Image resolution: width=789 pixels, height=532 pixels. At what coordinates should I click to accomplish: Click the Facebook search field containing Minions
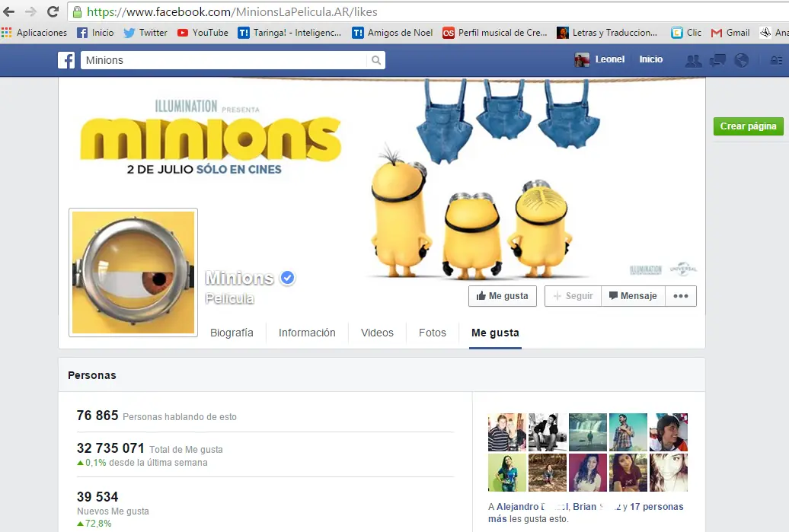pyautogui.click(x=223, y=60)
